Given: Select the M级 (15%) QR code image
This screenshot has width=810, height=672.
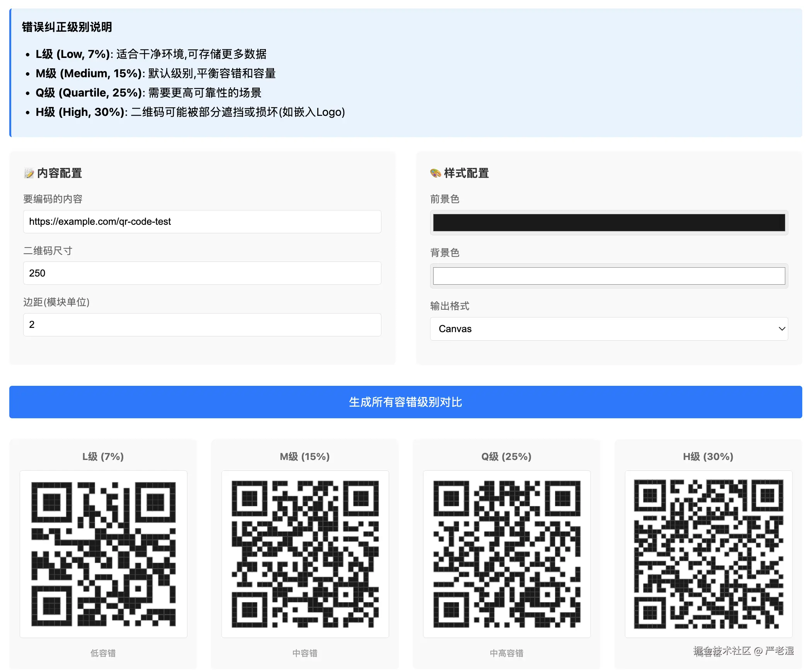Looking at the screenshot, I should point(305,554).
